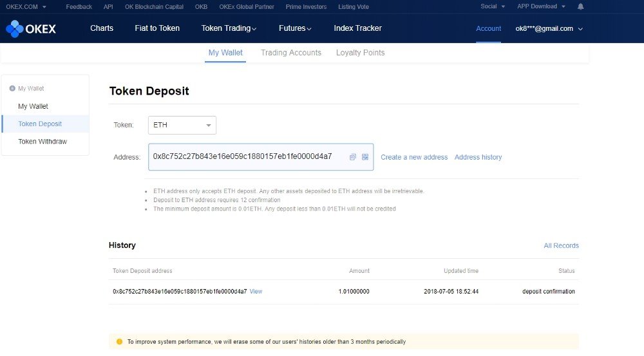Click the deposit address input field
This screenshot has width=644, height=356.
click(261, 157)
